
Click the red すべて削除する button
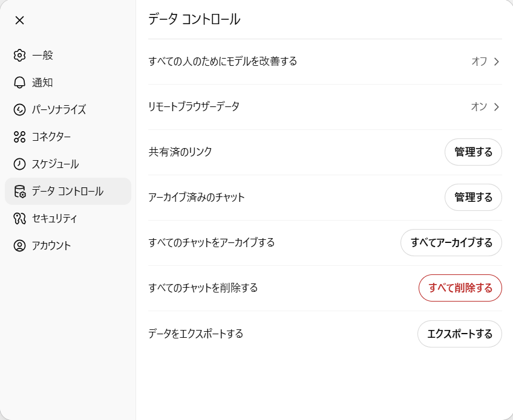pyautogui.click(x=460, y=288)
